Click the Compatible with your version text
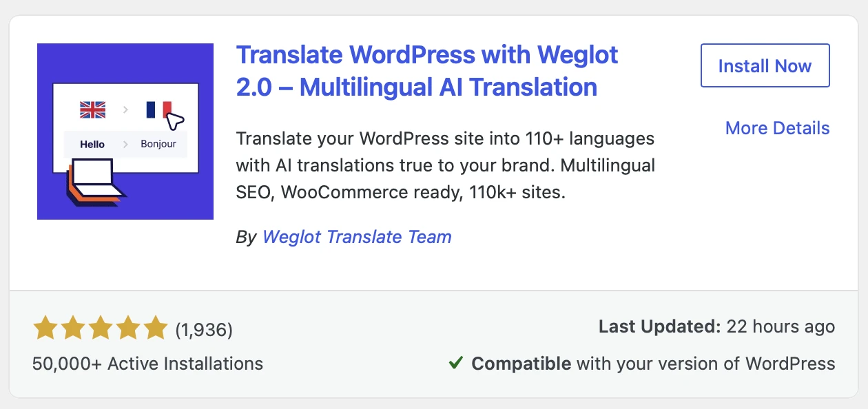This screenshot has width=868, height=409. point(653,364)
